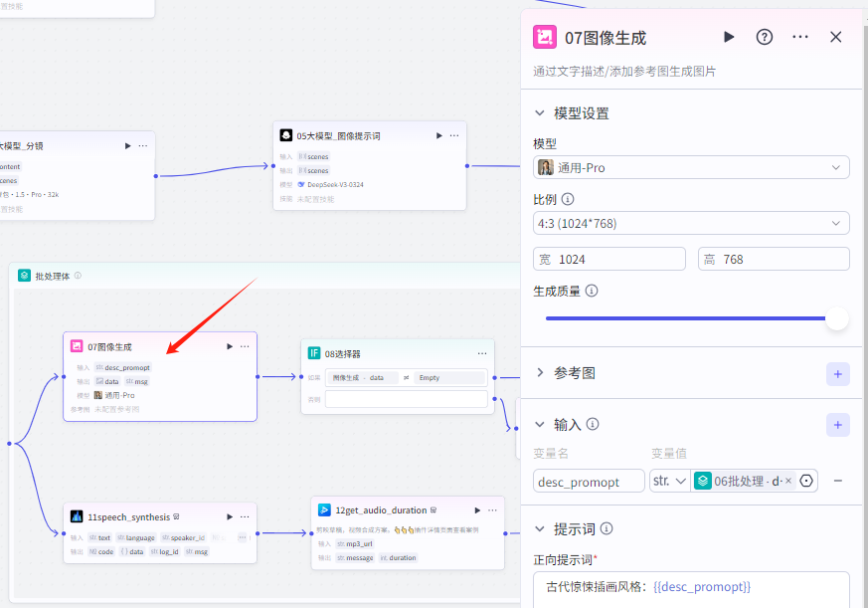Screen dimensions: 868x608
Task: Remove the 06批处理 variable reference via its x
Action: (790, 481)
